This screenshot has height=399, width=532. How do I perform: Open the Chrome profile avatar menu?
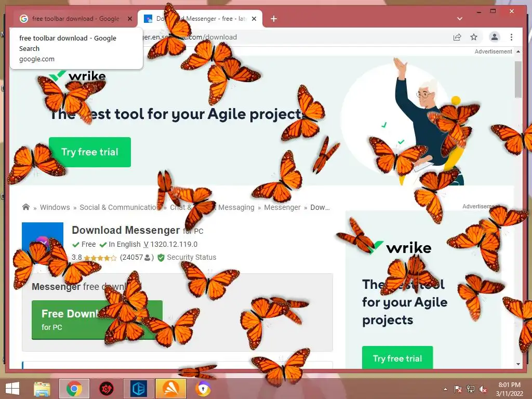495,37
